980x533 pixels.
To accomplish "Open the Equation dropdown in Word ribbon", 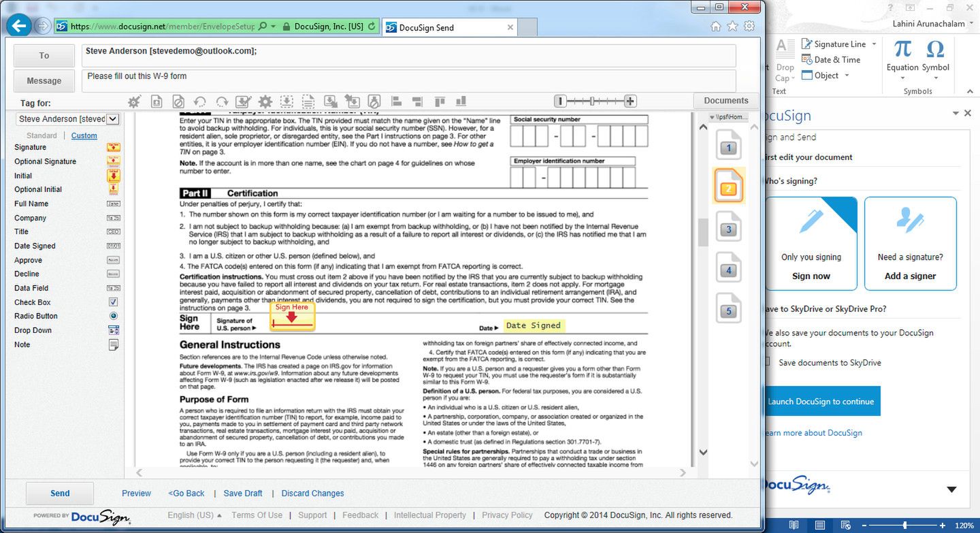I will coord(902,78).
